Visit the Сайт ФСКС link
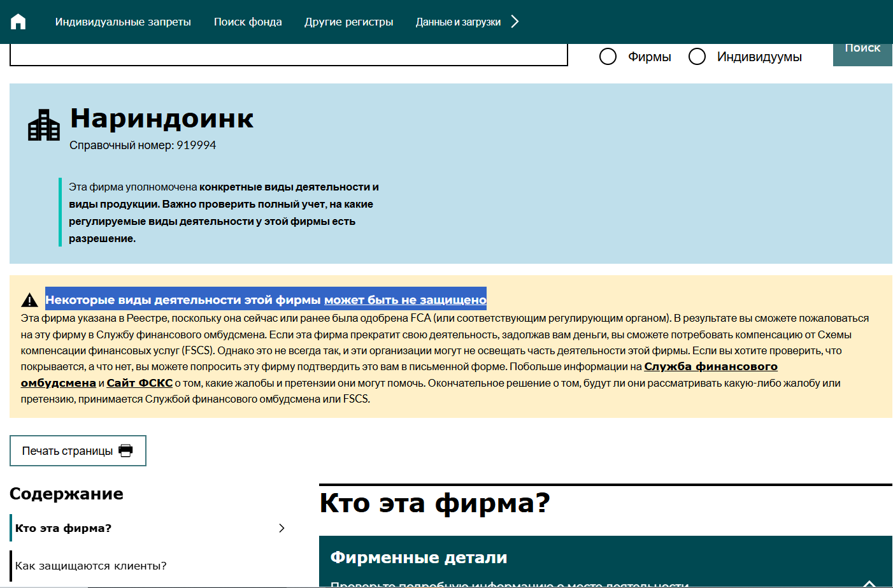Screen dimensions: 893x588 tap(139, 383)
